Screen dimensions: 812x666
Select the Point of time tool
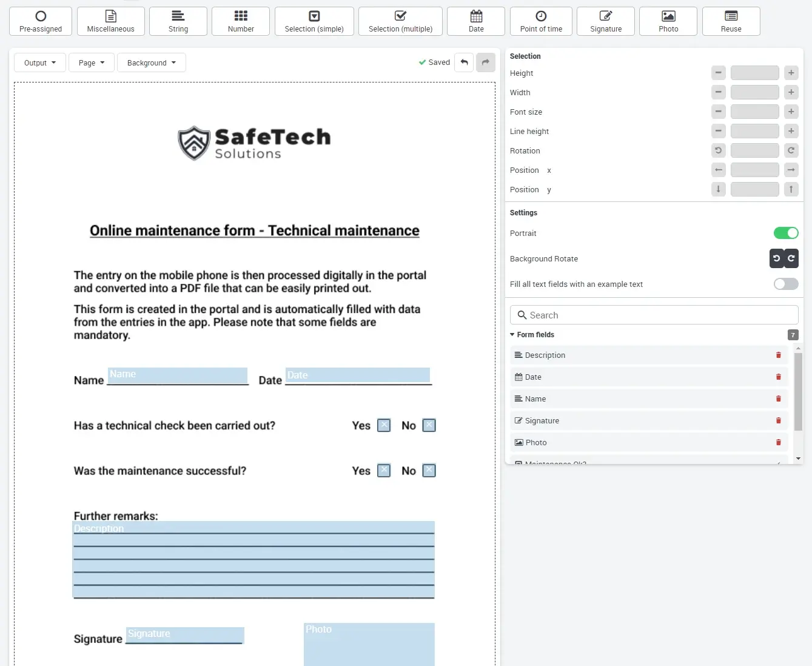540,21
